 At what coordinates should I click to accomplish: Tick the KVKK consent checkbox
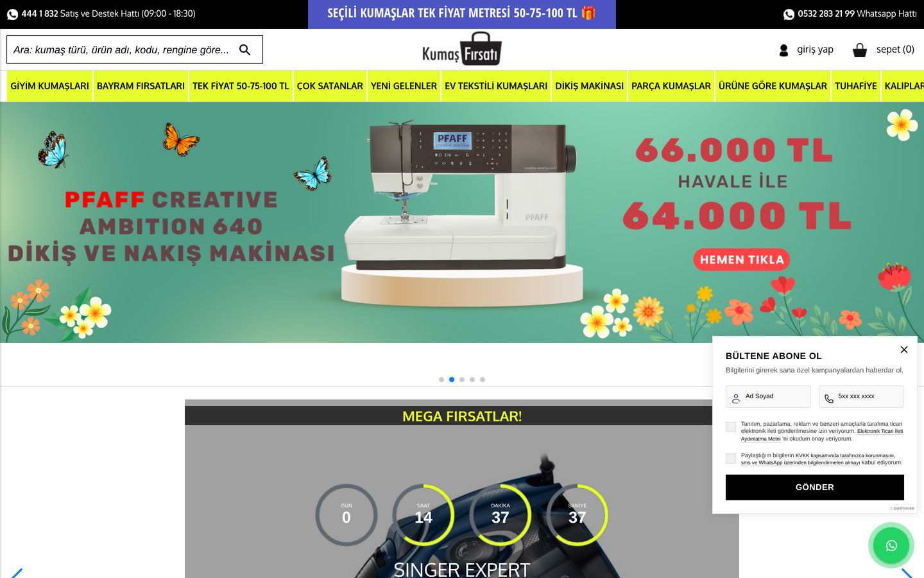point(731,459)
